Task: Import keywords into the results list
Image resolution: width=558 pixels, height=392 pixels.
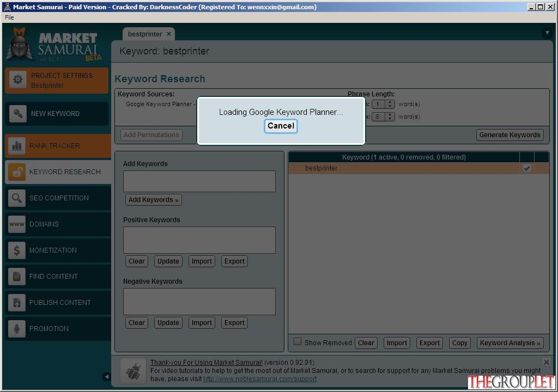Action: (x=397, y=343)
